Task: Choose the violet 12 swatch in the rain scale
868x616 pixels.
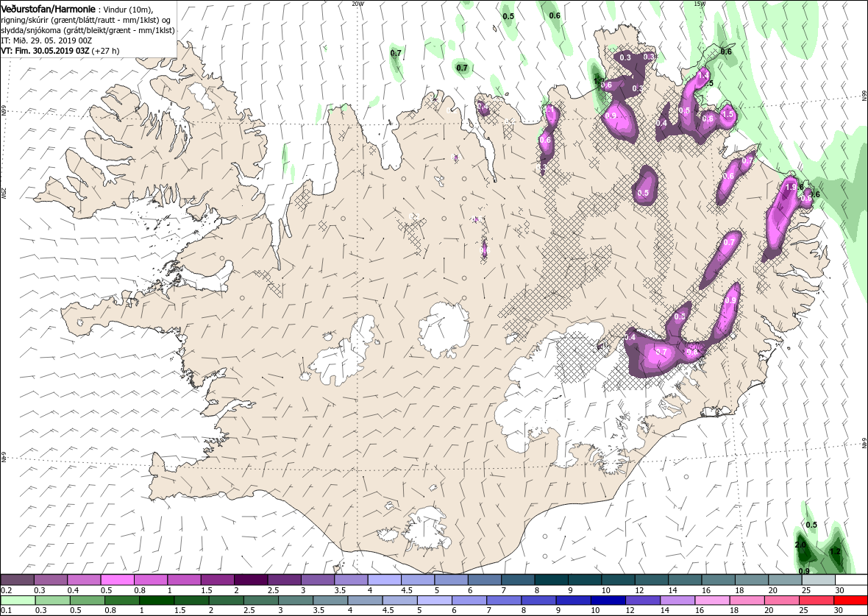Action: click(643, 601)
